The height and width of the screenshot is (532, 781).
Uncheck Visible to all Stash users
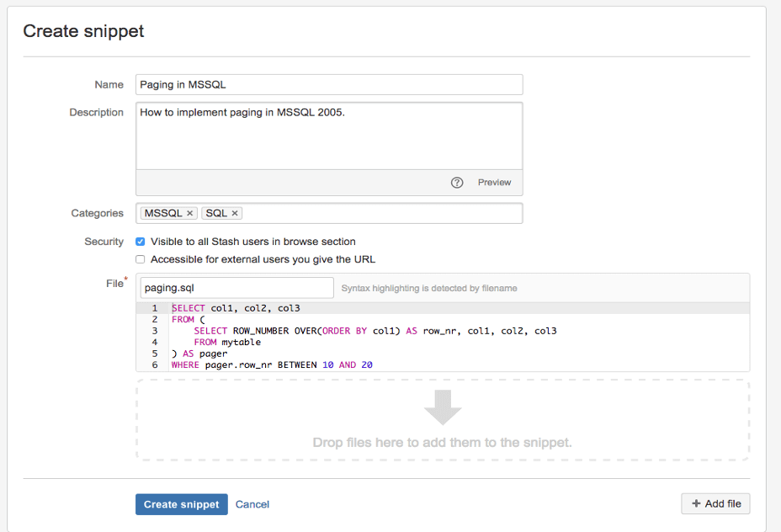140,241
